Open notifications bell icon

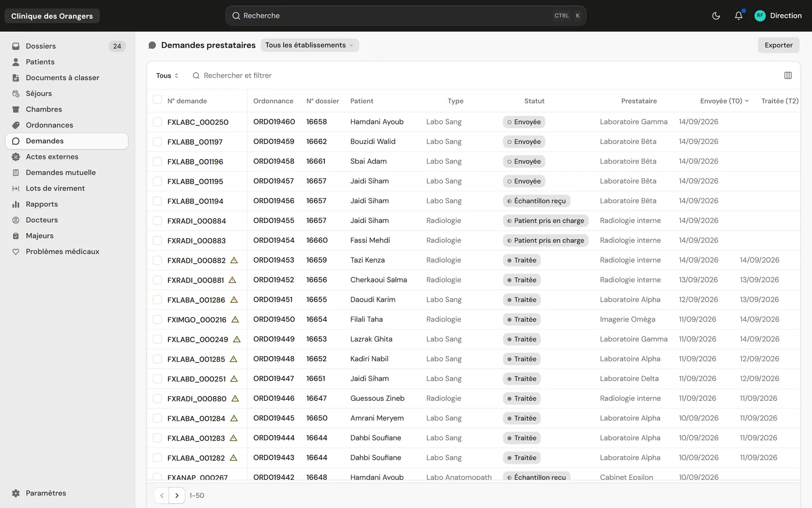738,16
